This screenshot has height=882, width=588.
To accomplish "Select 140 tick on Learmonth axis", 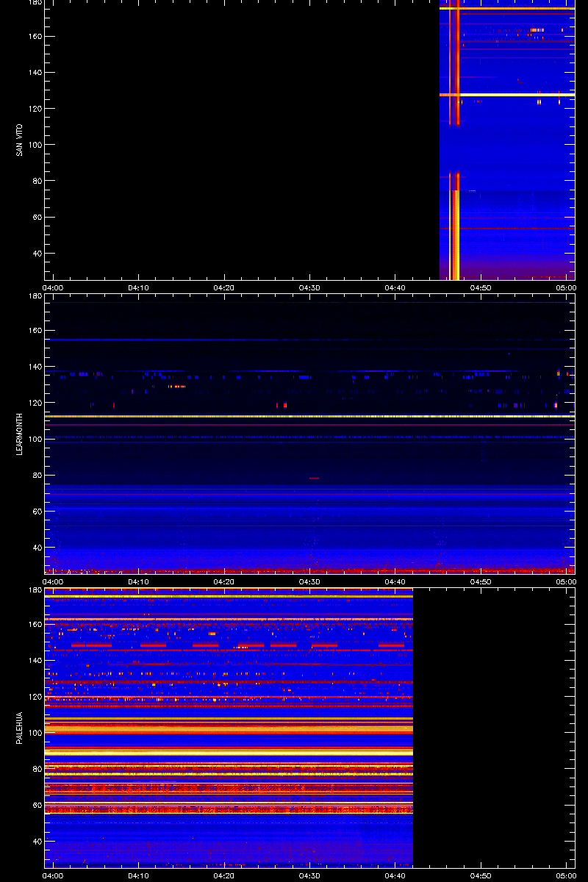I will coord(35,367).
